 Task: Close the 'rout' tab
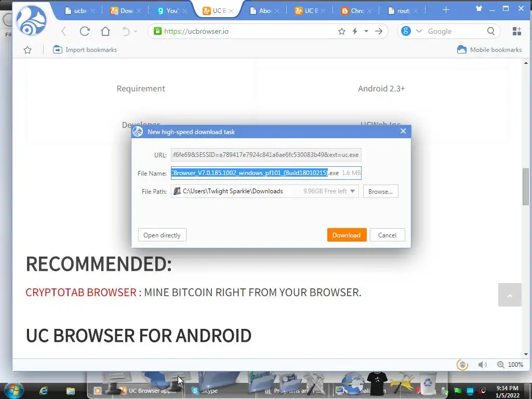coord(415,11)
